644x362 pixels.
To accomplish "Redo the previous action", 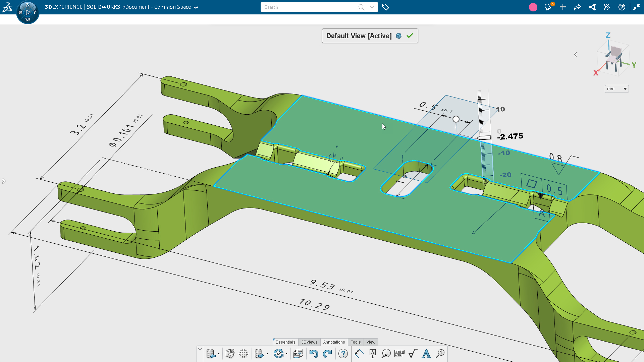I will pyautogui.click(x=328, y=354).
